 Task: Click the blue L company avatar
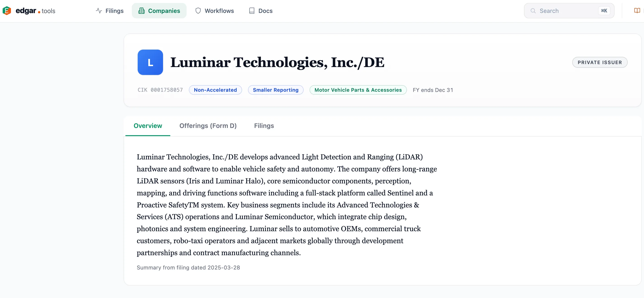click(150, 62)
